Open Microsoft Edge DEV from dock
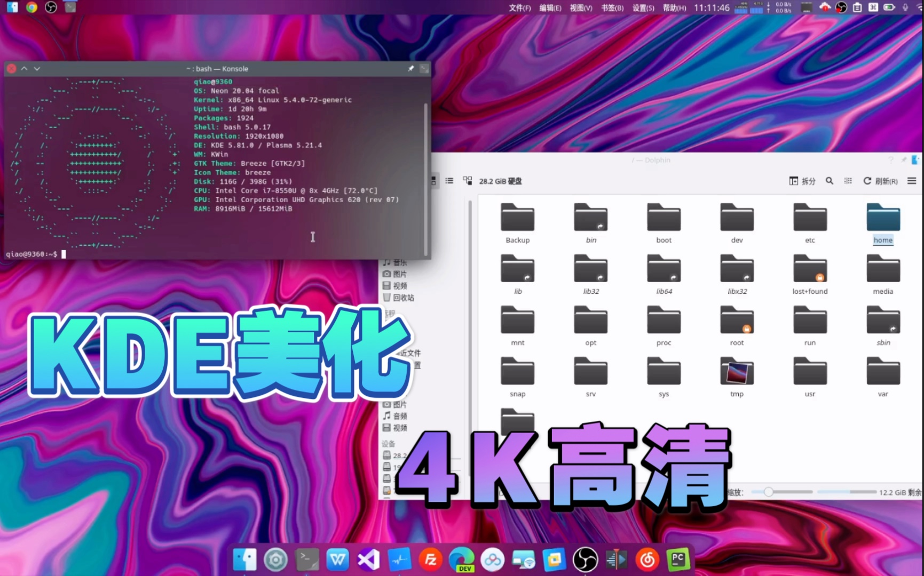 coord(462,559)
